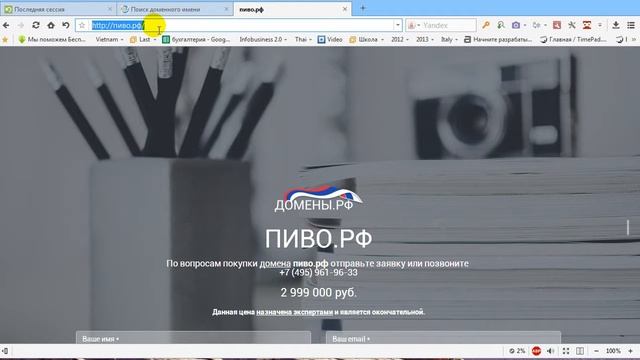Open the search engine selector dropdown
The height and width of the screenshot is (360, 640).
coord(414,25)
